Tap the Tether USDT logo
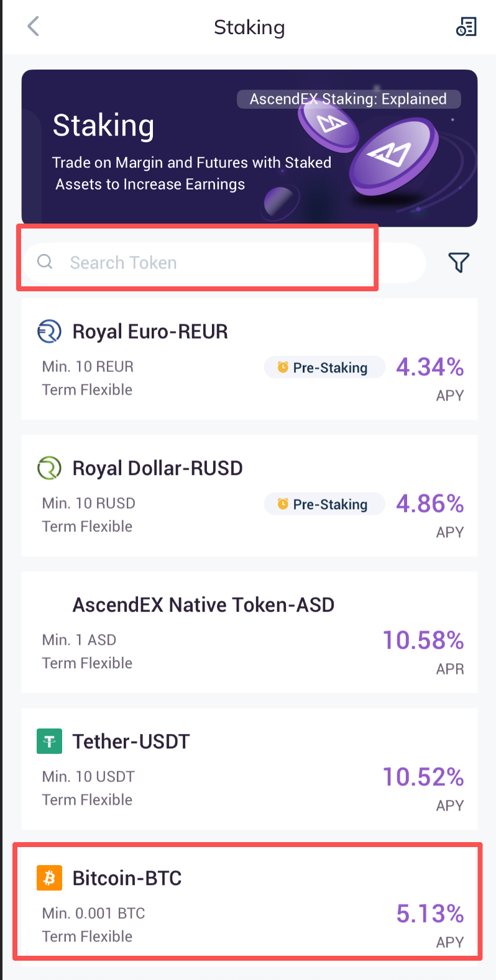This screenshot has width=496, height=980. point(49,742)
